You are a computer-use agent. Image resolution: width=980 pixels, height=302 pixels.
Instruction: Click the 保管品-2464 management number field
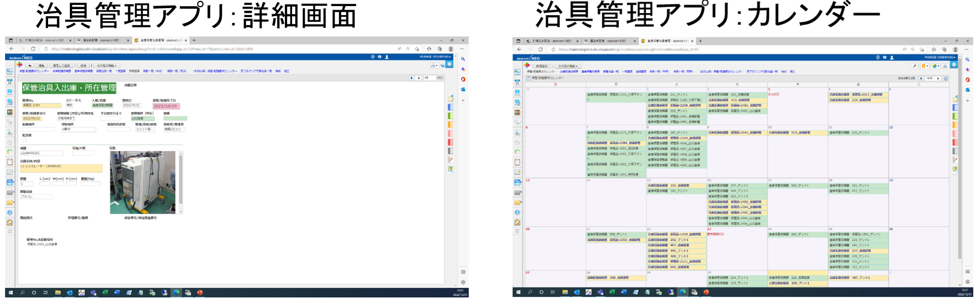pyautogui.click(x=42, y=105)
